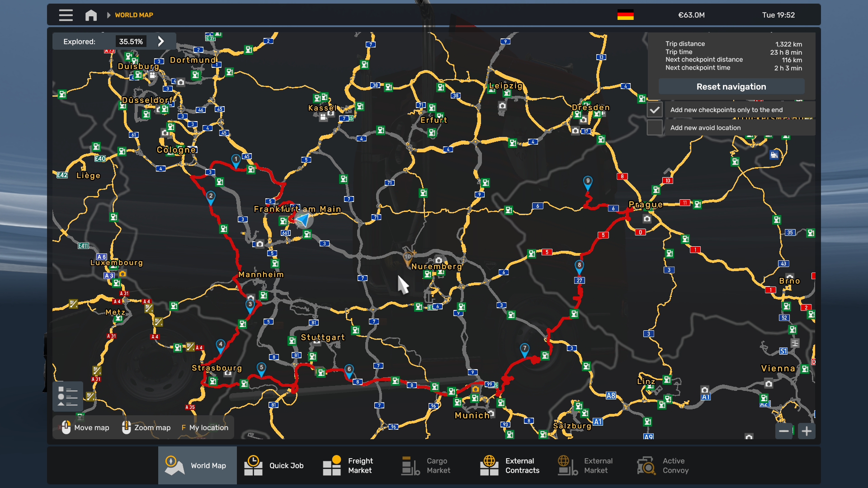The image size is (868, 488).
Task: Open the map legend panel icon
Action: [68, 396]
